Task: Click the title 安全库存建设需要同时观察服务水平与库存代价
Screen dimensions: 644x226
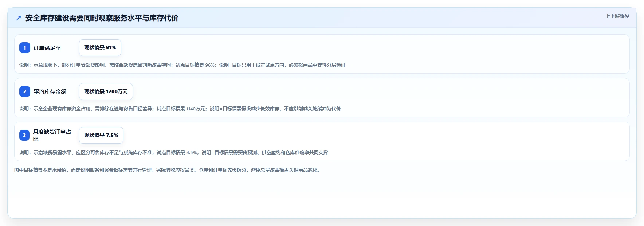Action: [x=102, y=18]
